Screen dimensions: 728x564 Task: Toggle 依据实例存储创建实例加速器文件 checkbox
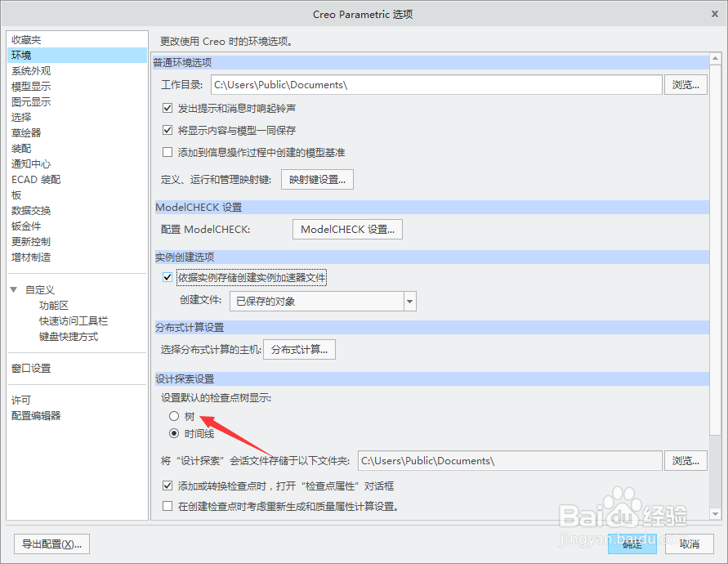pyautogui.click(x=167, y=278)
